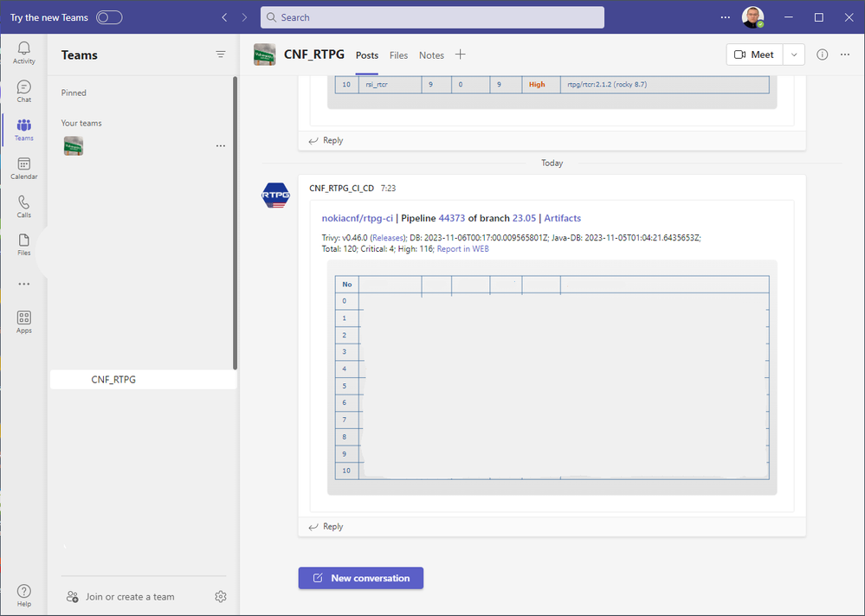The height and width of the screenshot is (616, 865).
Task: Open the profile picture menu
Action: click(x=752, y=17)
